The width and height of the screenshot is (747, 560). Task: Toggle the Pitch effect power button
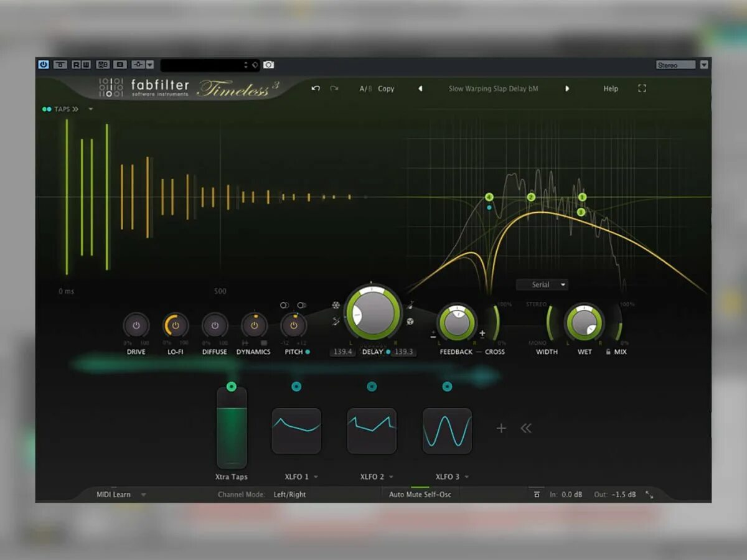tap(294, 325)
